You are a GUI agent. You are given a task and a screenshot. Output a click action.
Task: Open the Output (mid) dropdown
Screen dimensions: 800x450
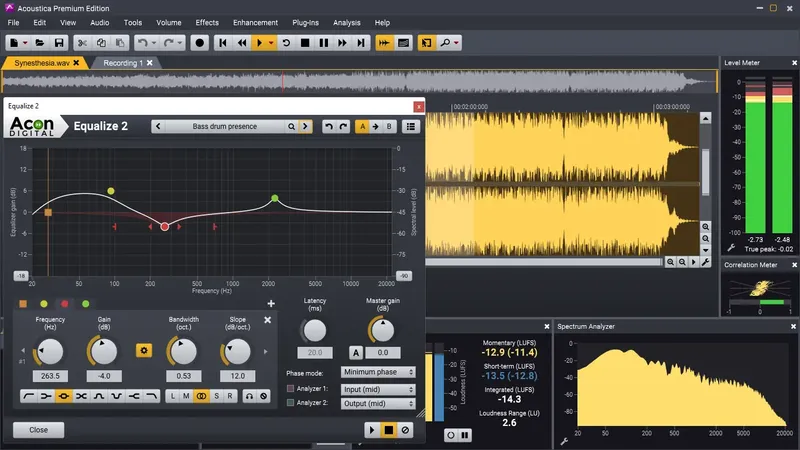coord(378,404)
